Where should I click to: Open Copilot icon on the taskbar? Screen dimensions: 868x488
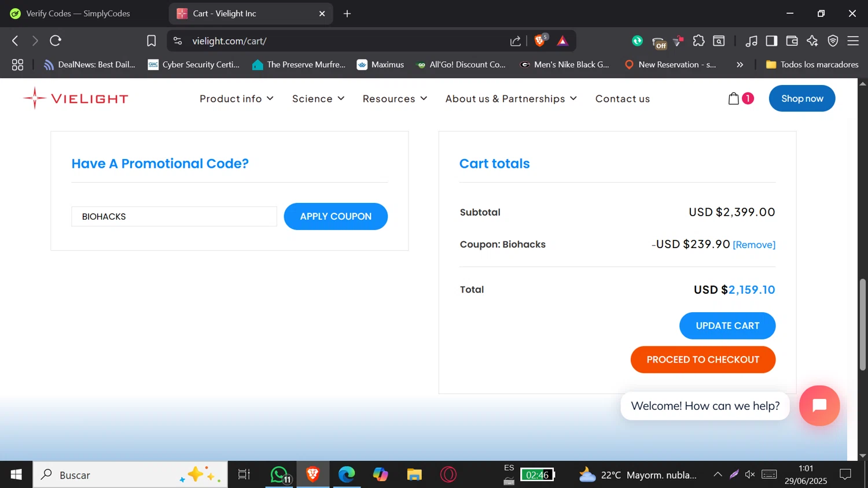[x=380, y=475]
